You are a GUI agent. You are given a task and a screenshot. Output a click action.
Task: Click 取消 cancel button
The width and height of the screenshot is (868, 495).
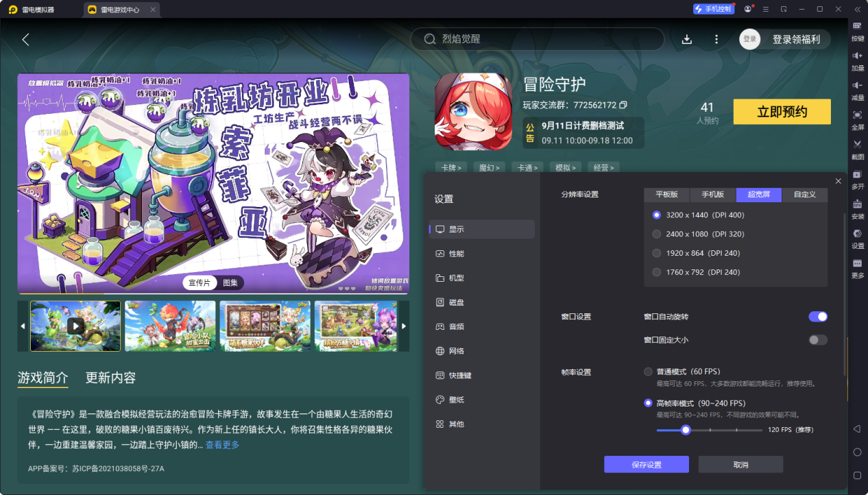point(740,464)
